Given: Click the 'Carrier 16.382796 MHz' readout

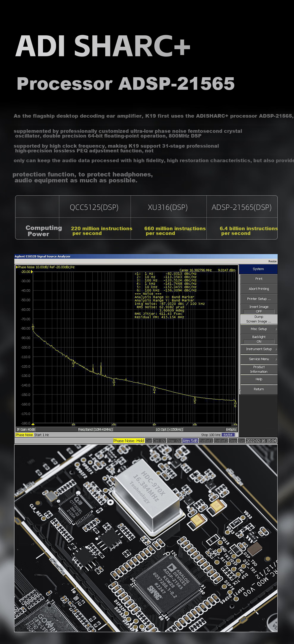Looking at the screenshot, I should click(x=196, y=270).
